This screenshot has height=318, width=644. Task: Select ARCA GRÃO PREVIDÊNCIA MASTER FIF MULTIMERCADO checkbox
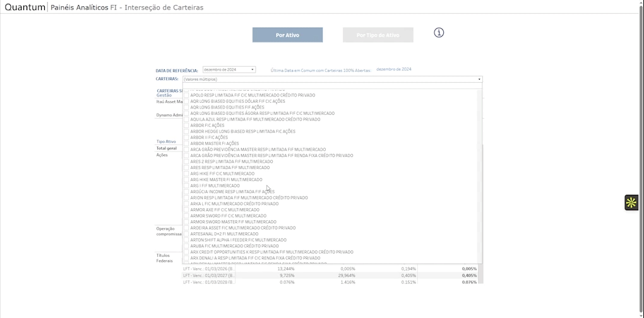(186, 150)
